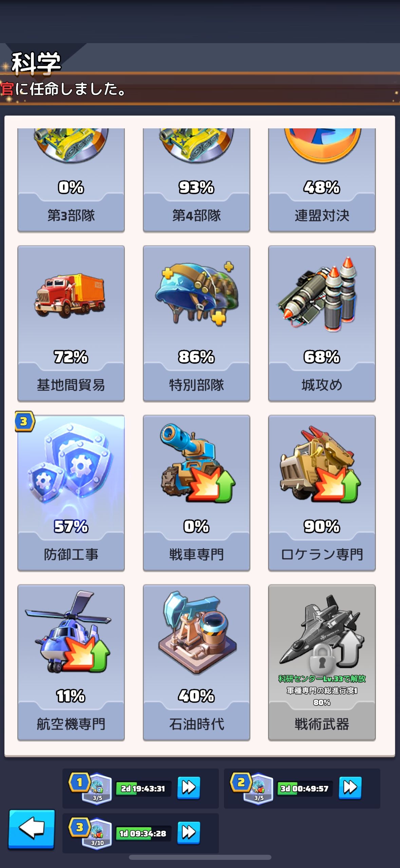Image resolution: width=400 pixels, height=868 pixels.
Task: Speed up research queue 3 with fast-forward
Action: click(189, 833)
